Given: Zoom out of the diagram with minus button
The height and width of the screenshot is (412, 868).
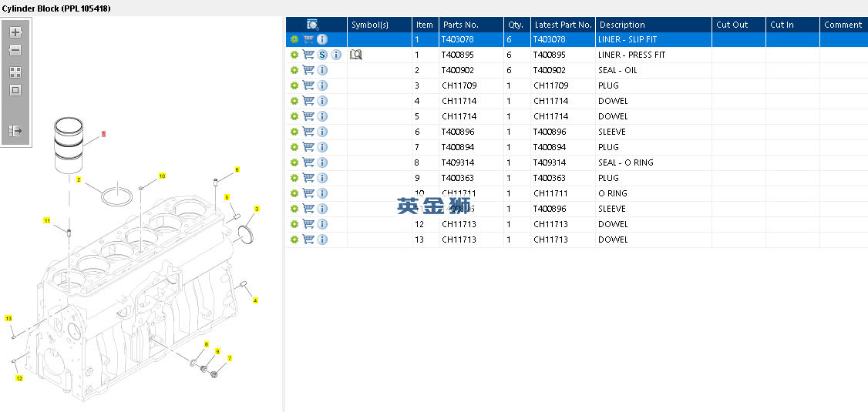Looking at the screenshot, I should (15, 51).
